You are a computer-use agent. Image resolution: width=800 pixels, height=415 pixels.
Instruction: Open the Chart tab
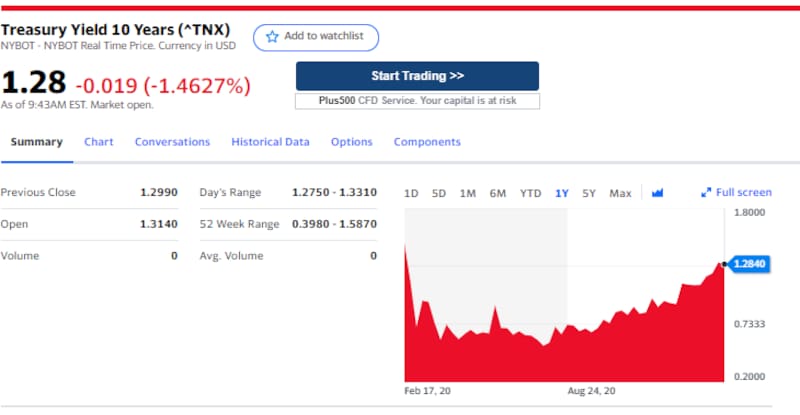click(98, 142)
